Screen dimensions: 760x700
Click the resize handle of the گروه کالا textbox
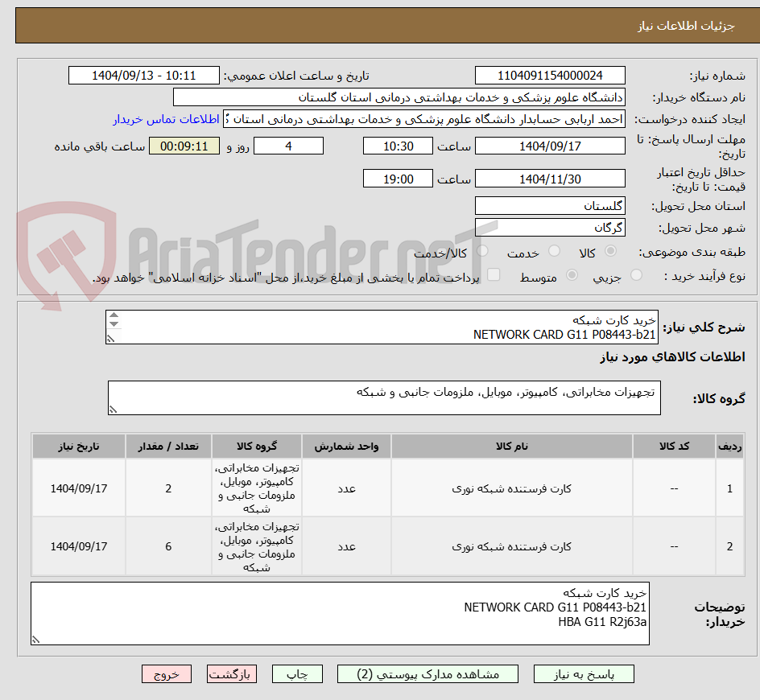click(114, 410)
